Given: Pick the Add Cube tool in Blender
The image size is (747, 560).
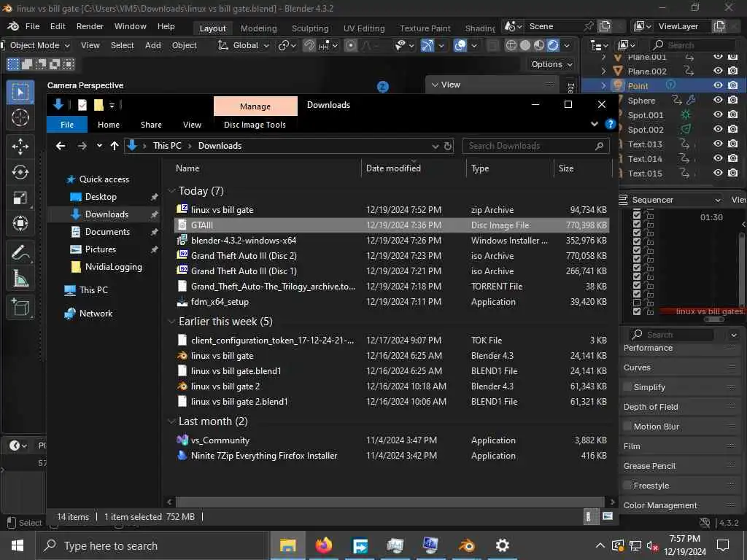Looking at the screenshot, I should [x=20, y=308].
